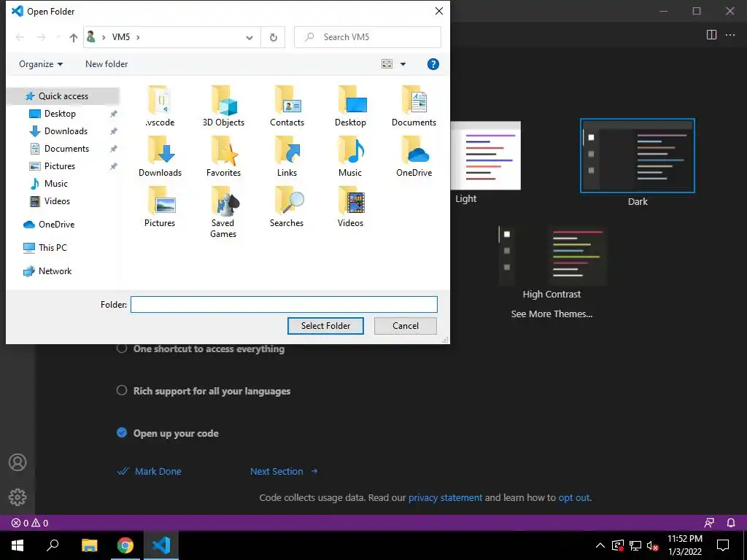The width and height of the screenshot is (747, 560).
Task: Expand the VM5 breadcrumb chevron
Action: point(138,37)
